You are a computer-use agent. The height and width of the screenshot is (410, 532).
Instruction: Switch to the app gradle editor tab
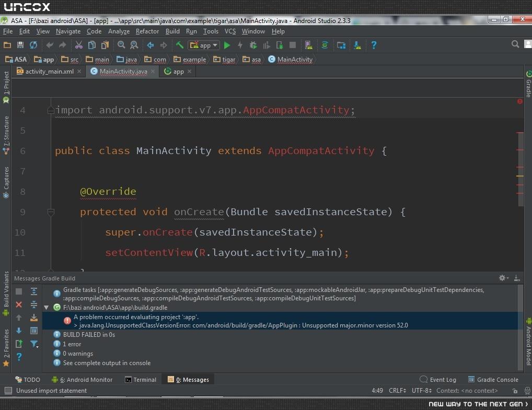[178, 71]
